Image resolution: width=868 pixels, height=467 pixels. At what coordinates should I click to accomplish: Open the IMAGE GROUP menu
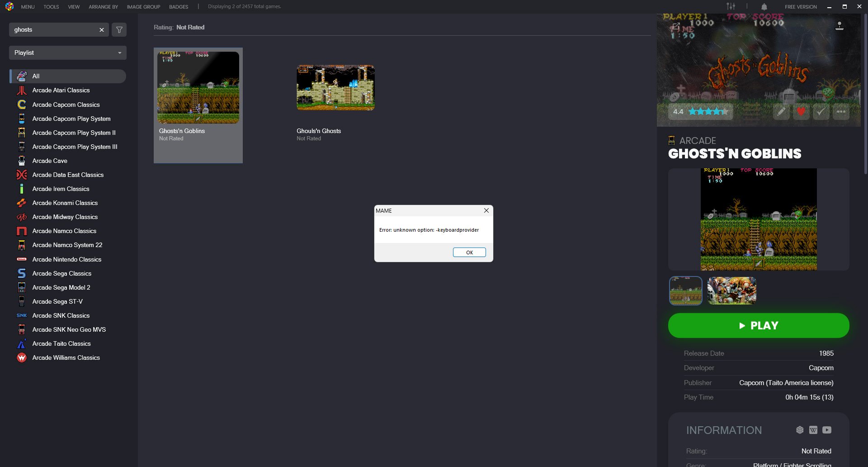tap(143, 7)
